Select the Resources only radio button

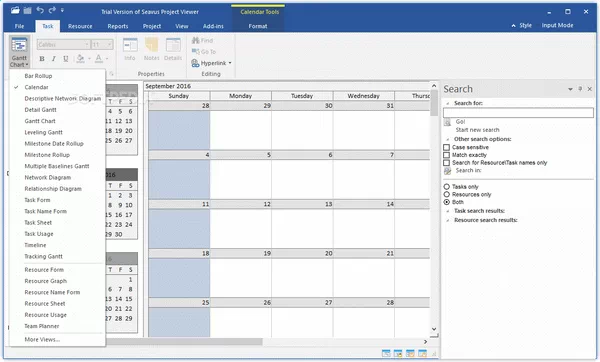click(446, 194)
